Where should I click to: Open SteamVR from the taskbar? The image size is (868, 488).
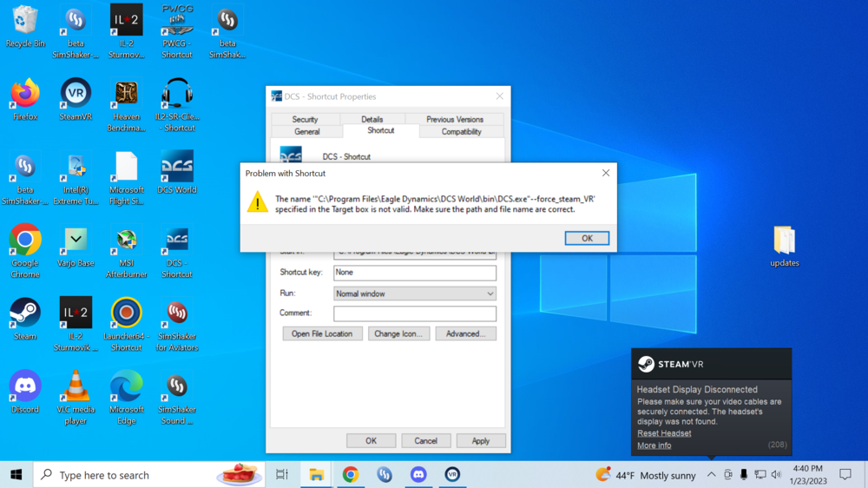[453, 475]
